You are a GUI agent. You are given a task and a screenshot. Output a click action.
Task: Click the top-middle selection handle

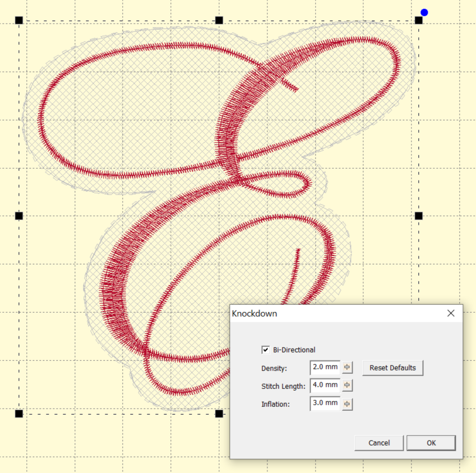point(219,20)
